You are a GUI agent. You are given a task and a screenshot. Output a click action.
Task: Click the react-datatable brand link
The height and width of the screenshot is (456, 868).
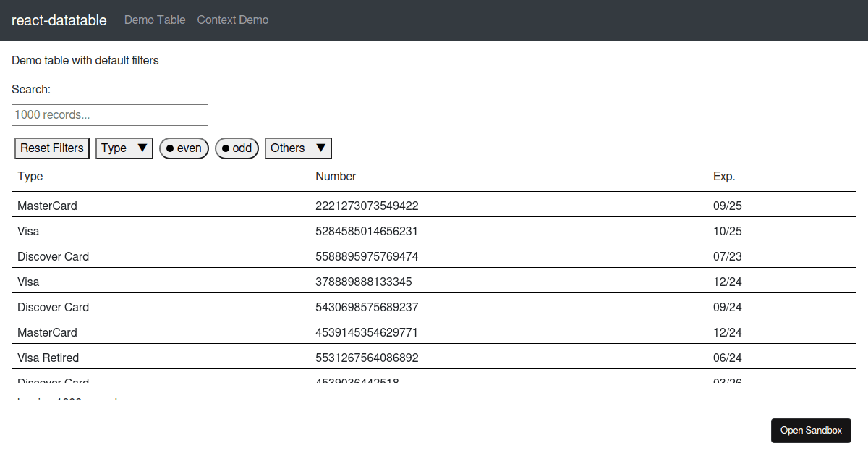pos(59,20)
